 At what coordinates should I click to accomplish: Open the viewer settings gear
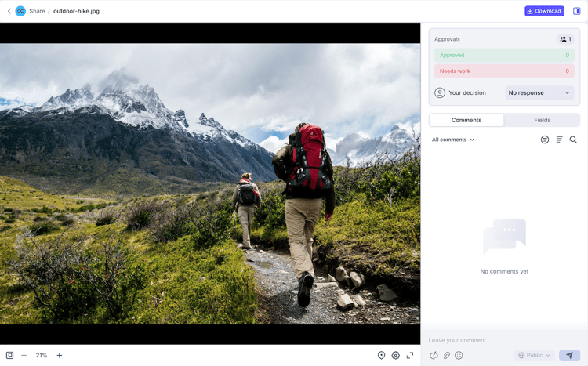tap(396, 355)
